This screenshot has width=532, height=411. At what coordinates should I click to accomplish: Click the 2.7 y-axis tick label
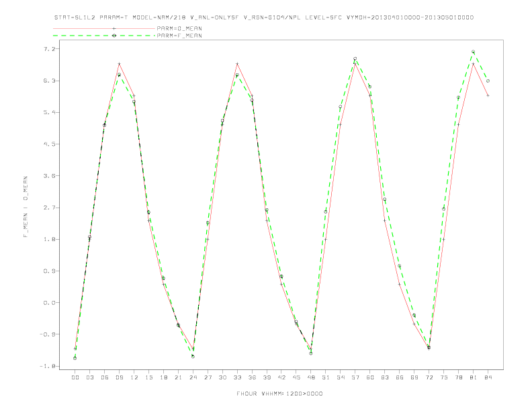(x=48, y=208)
